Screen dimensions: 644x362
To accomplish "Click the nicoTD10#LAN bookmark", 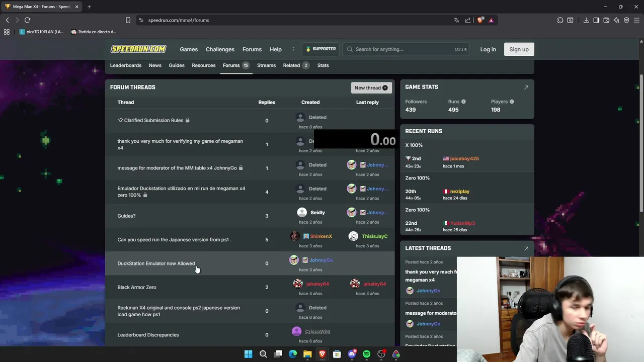I will [x=42, y=32].
